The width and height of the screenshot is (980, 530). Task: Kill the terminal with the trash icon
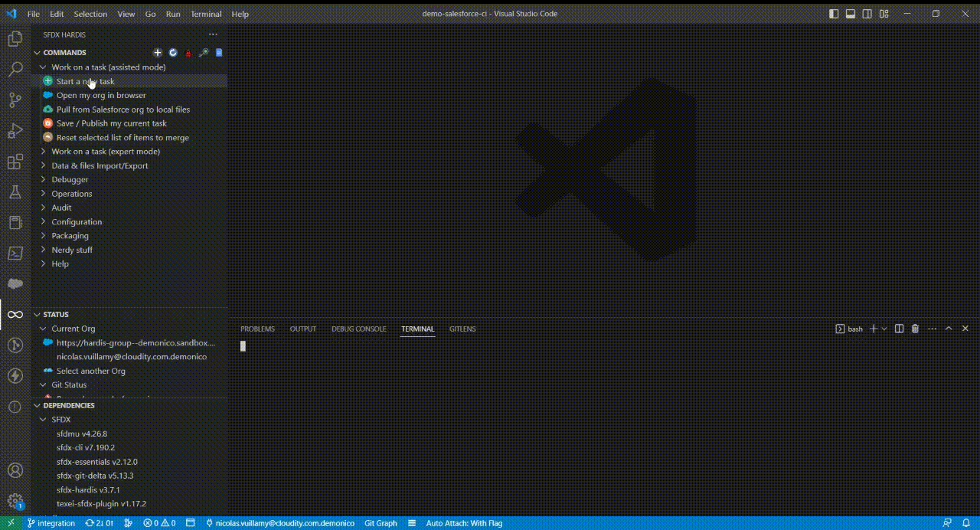coord(915,329)
